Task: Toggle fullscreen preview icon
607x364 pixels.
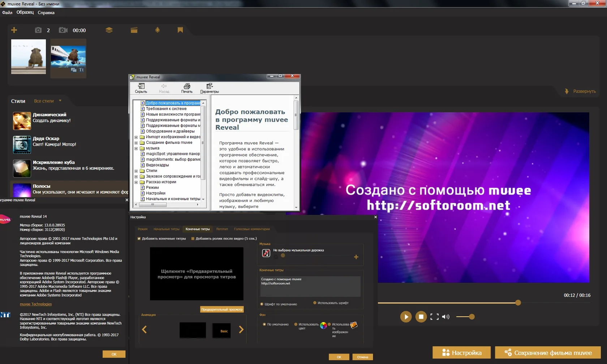Action: coord(435,317)
